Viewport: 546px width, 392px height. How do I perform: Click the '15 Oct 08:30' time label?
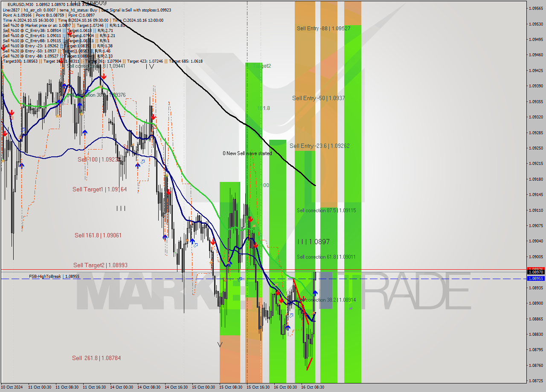pos(231,387)
